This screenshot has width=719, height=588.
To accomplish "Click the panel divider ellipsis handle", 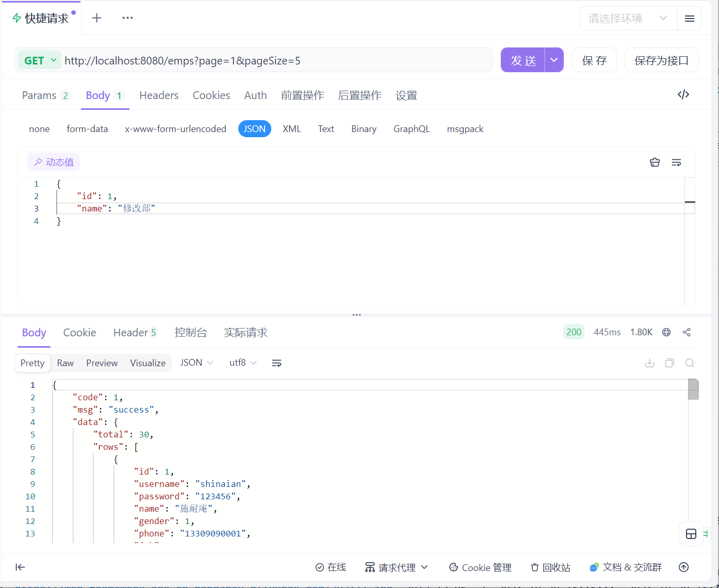I will click(x=356, y=315).
